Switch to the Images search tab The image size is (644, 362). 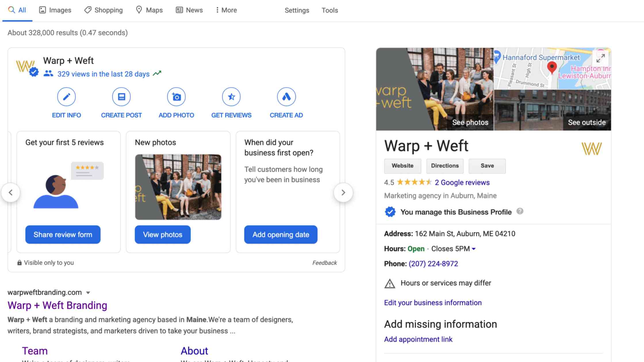(55, 10)
